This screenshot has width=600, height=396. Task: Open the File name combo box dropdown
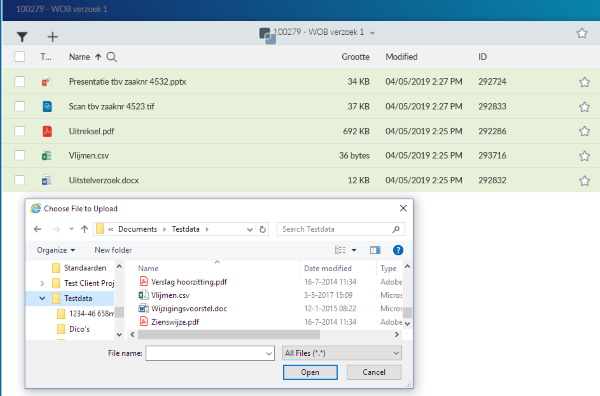click(269, 354)
